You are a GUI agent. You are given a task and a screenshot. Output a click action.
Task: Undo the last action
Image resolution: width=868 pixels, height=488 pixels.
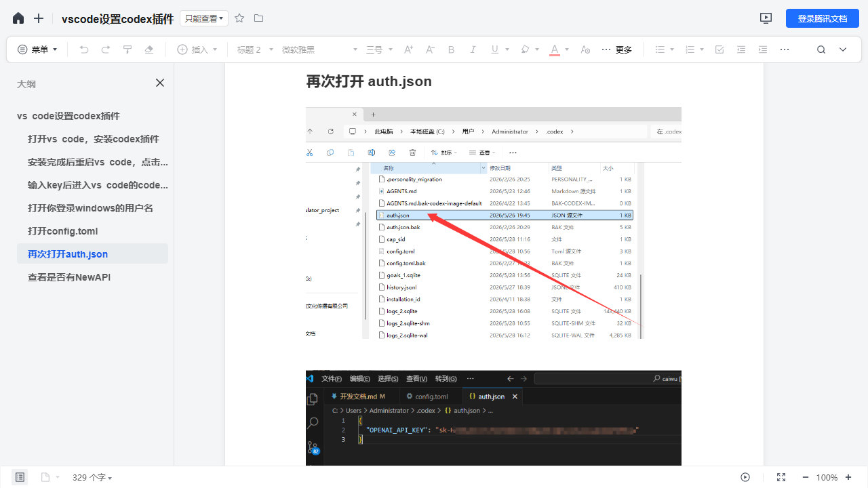(84, 49)
